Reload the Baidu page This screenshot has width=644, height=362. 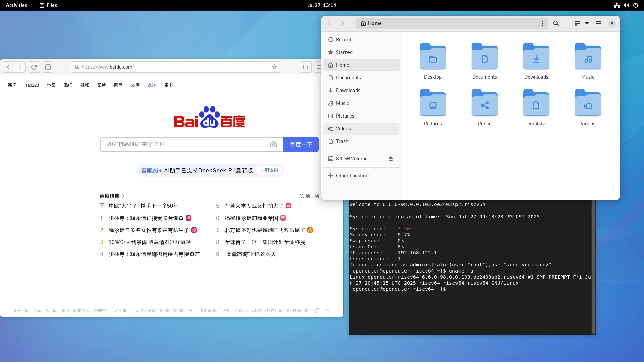coord(34,67)
